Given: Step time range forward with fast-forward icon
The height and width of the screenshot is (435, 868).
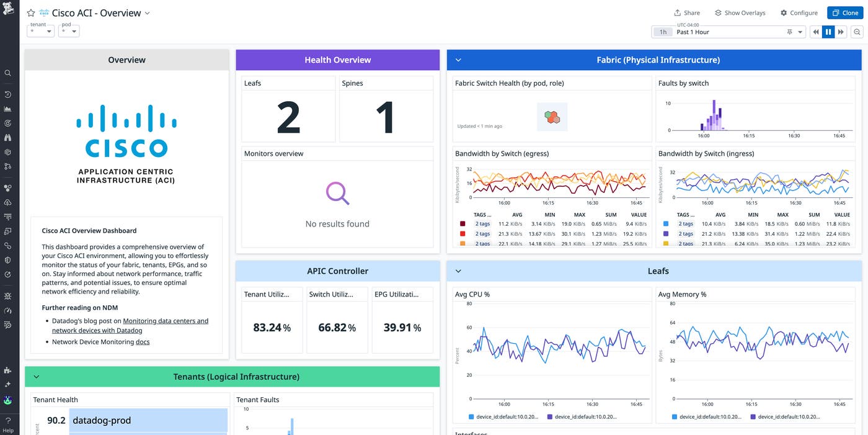Looking at the screenshot, I should (x=841, y=32).
